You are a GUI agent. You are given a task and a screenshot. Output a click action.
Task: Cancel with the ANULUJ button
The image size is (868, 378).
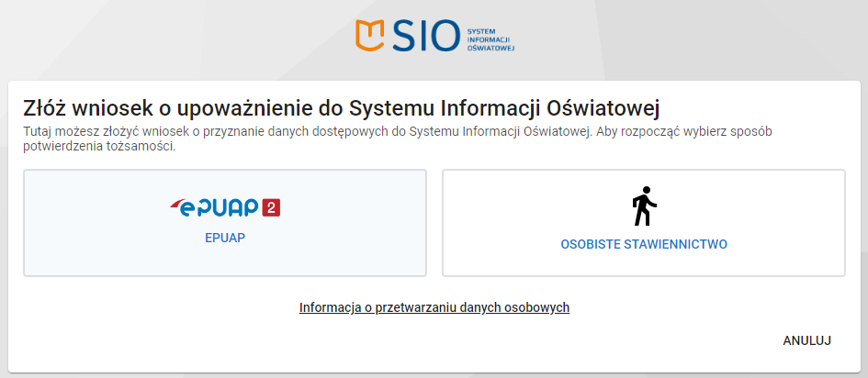[x=806, y=340]
